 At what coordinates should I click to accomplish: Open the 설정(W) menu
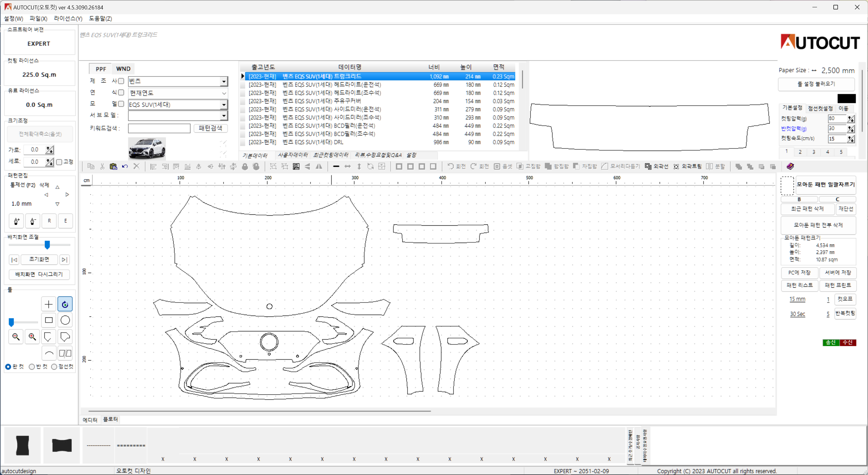[x=13, y=19]
